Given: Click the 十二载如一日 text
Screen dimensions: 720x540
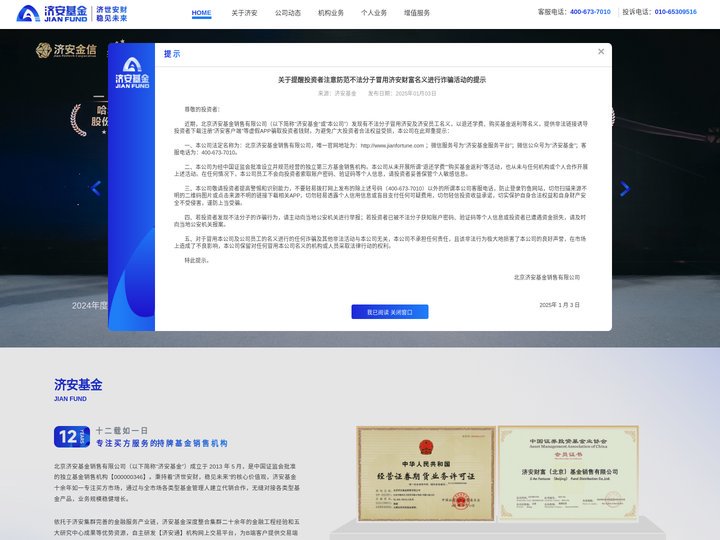Looking at the screenshot, I should (122, 431).
